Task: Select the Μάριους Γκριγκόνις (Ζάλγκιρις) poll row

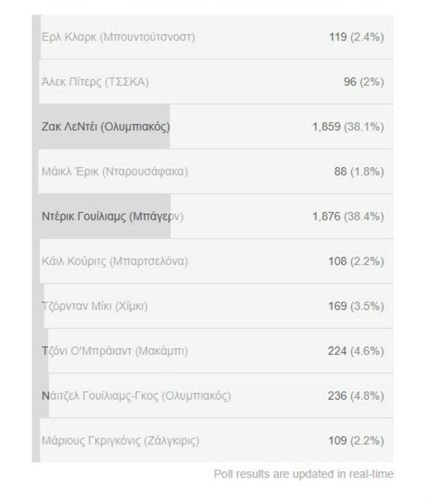Action: point(213,441)
